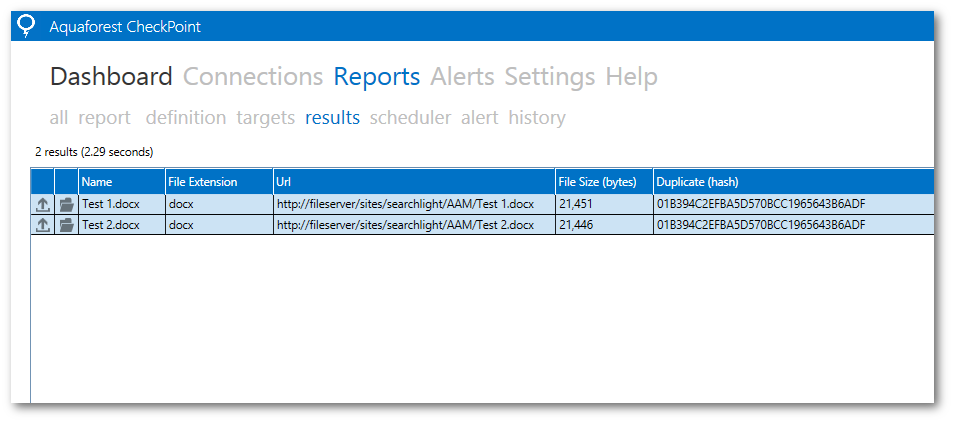The image size is (953, 422).
Task: Switch to the 'targets' sub-tab
Action: tap(265, 118)
